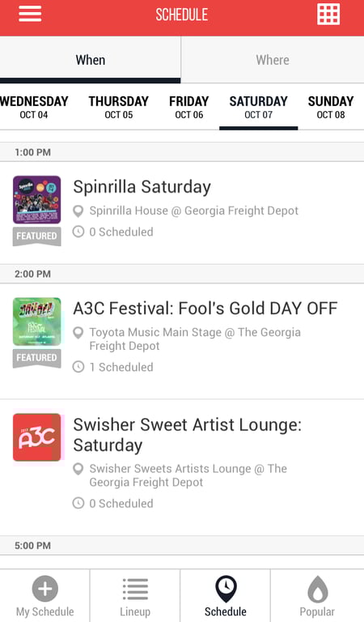Tap Spinrilla Saturday poster thumbnail
Screen dimensions: 364x622
(x=37, y=199)
